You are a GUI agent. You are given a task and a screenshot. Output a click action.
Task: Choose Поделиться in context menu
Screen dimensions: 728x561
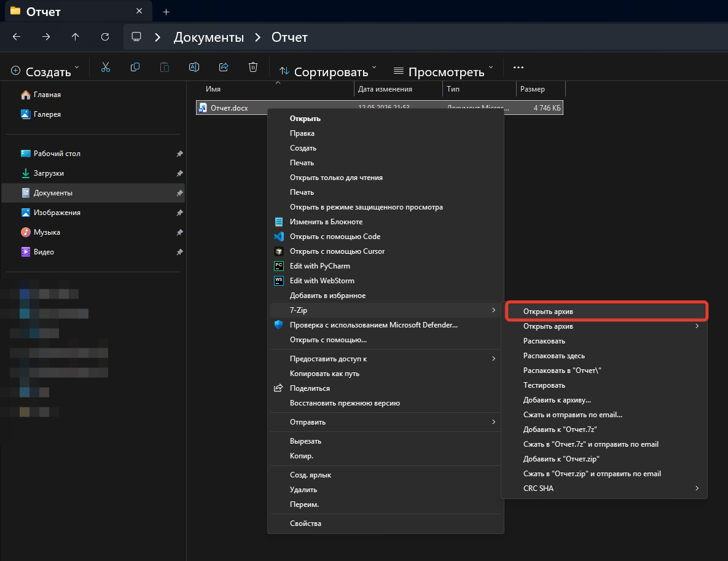[x=385, y=388]
